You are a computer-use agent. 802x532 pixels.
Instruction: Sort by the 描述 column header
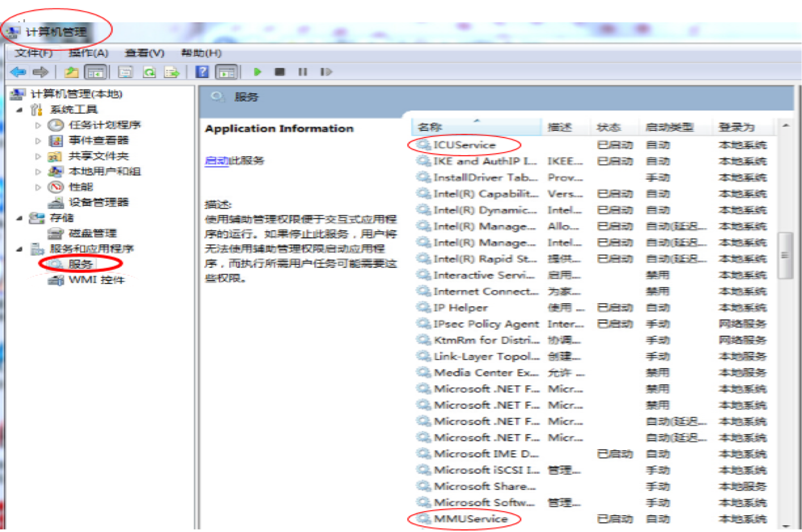(x=566, y=127)
